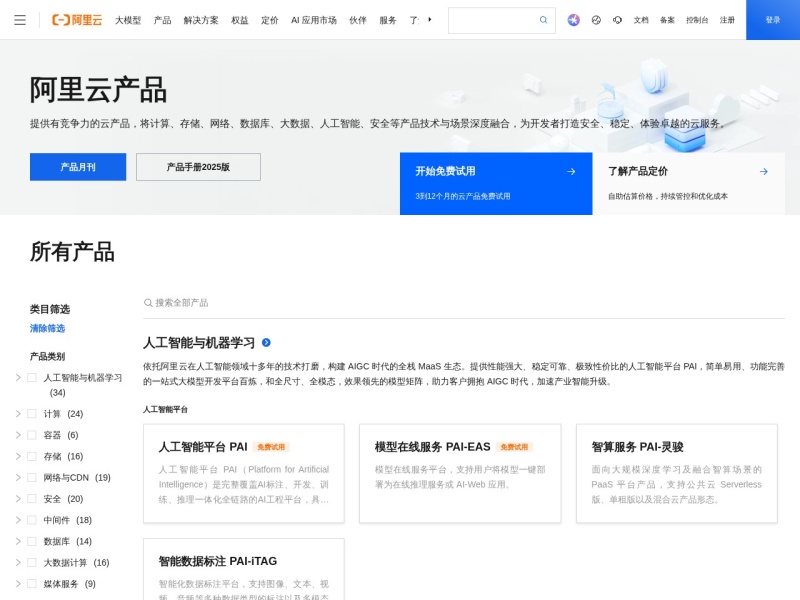Open the 大模型 nav menu

click(x=128, y=20)
